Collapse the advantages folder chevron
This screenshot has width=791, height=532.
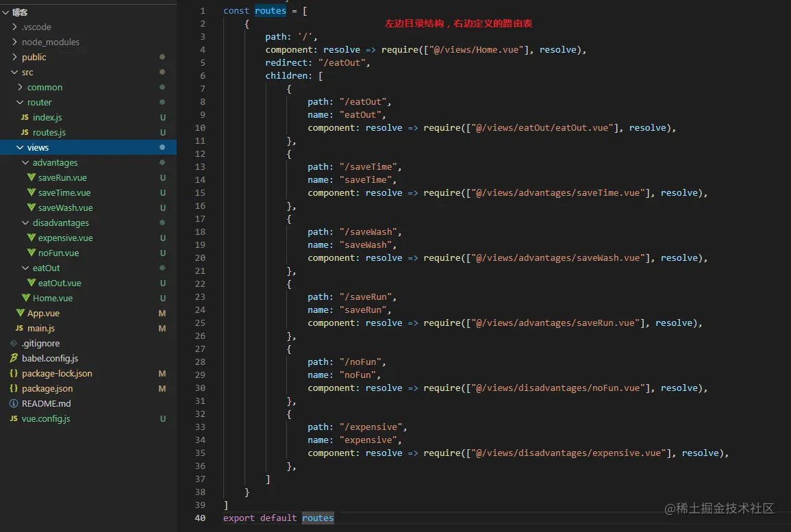pos(26,162)
